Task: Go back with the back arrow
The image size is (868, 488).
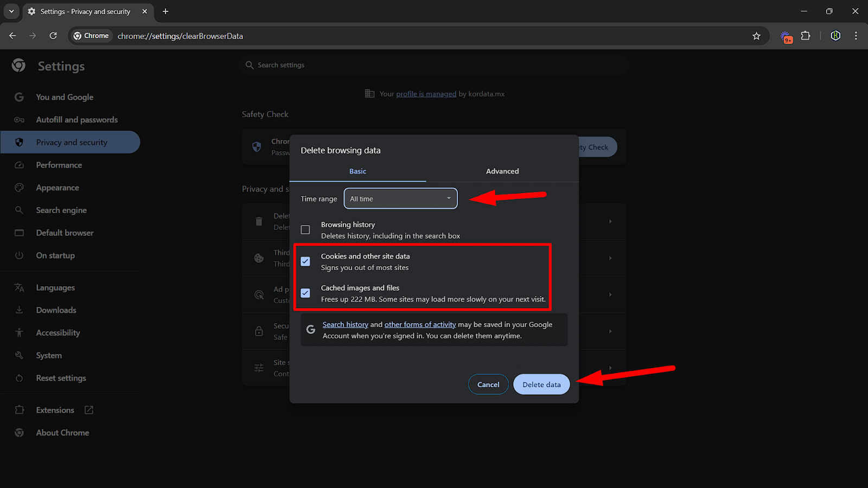Action: (x=12, y=36)
